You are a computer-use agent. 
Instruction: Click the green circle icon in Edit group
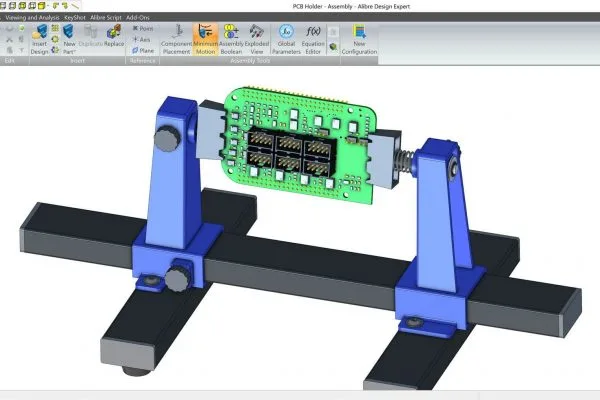[x=22, y=28]
